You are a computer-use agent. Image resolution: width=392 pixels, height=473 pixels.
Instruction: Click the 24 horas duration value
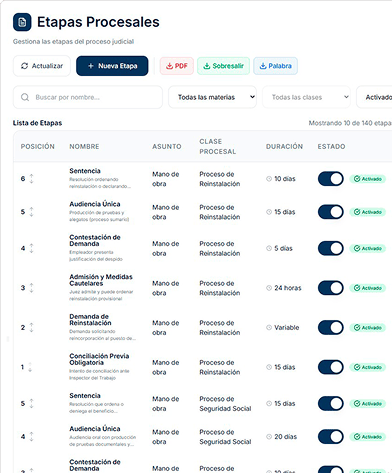tap(288, 288)
